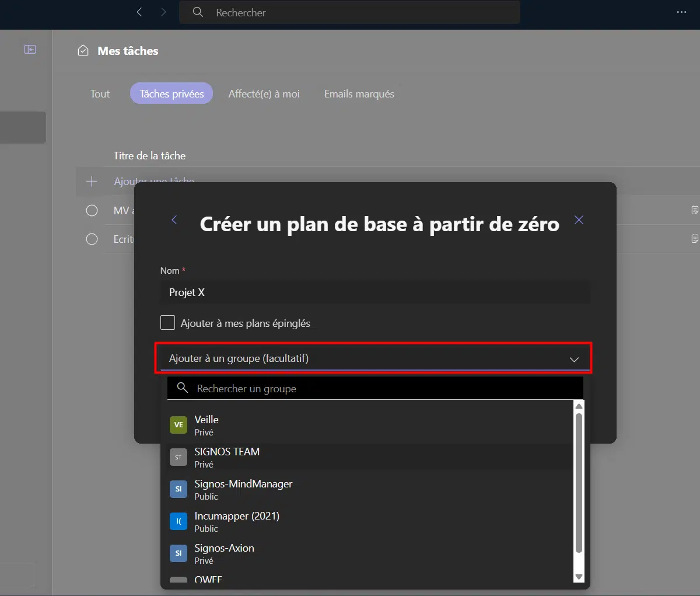The width and height of the screenshot is (700, 596).
Task: Click the back chevron in the dialog
Action: pyautogui.click(x=174, y=220)
